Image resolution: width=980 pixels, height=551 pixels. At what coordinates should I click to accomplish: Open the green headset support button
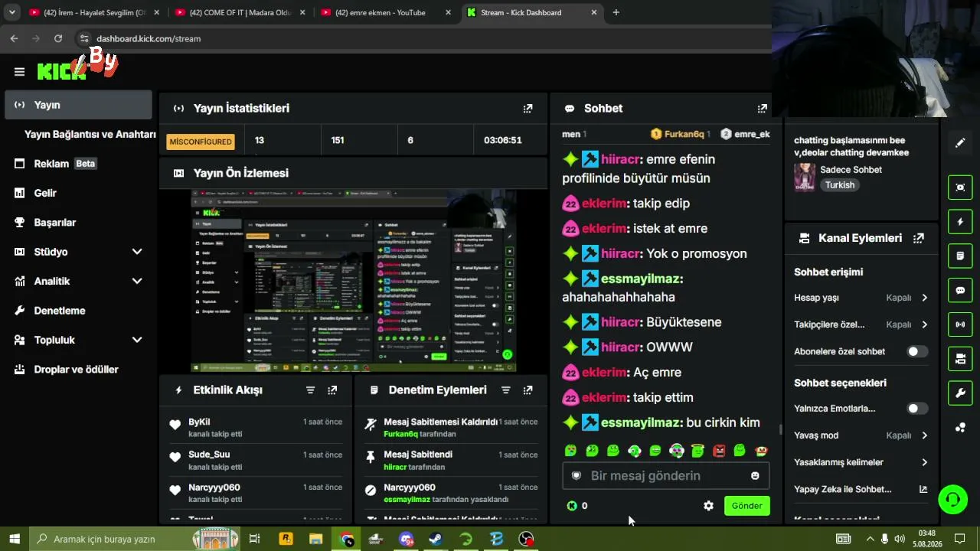coord(953,500)
